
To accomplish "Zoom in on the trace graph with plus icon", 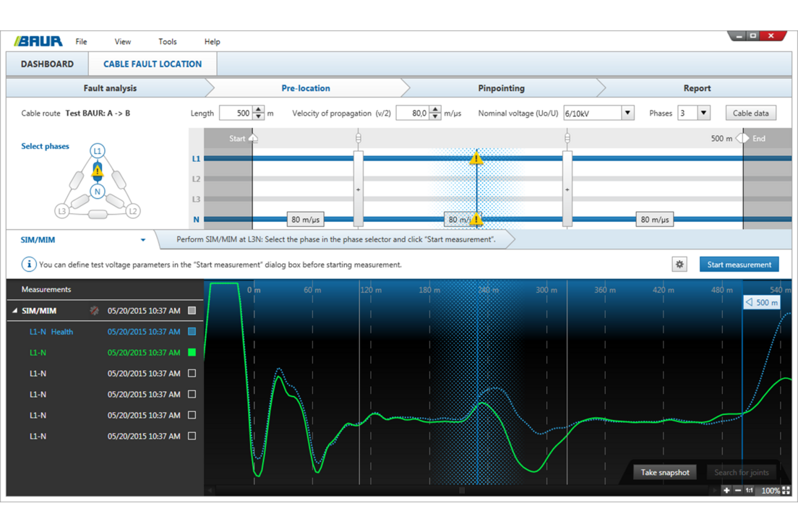I will click(x=726, y=490).
